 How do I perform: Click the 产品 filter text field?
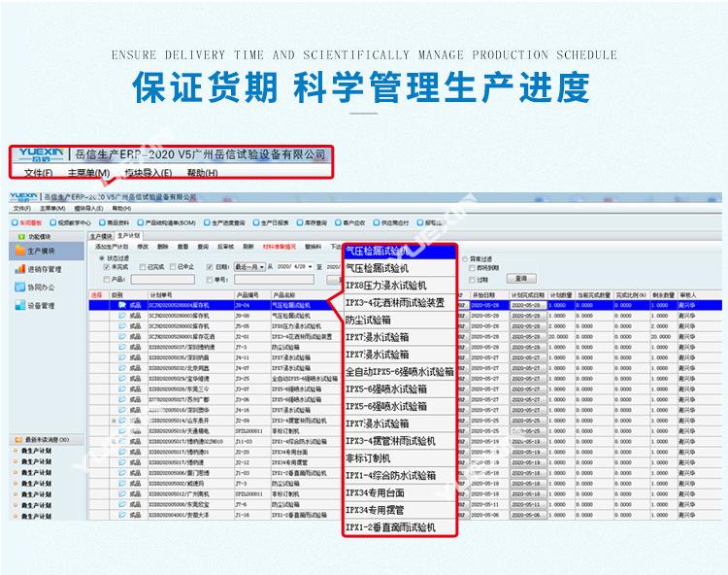click(162, 279)
